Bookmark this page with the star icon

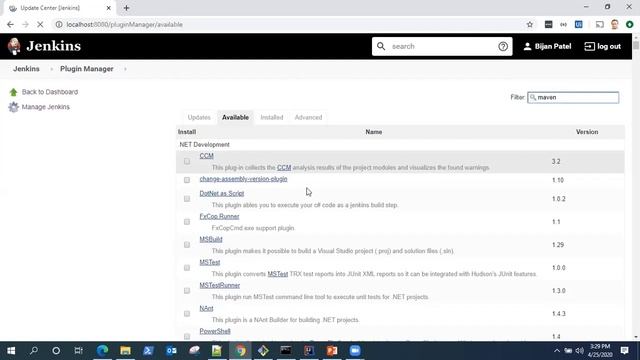pyautogui.click(x=530, y=24)
